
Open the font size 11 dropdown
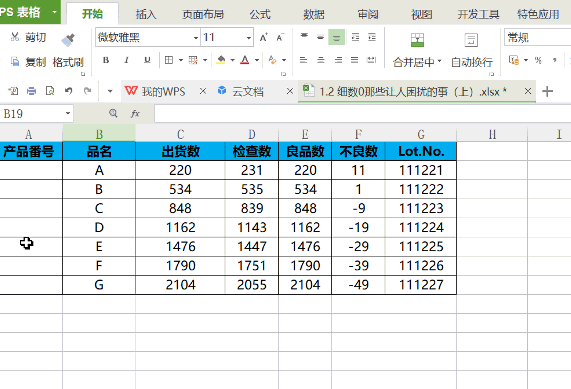point(249,38)
